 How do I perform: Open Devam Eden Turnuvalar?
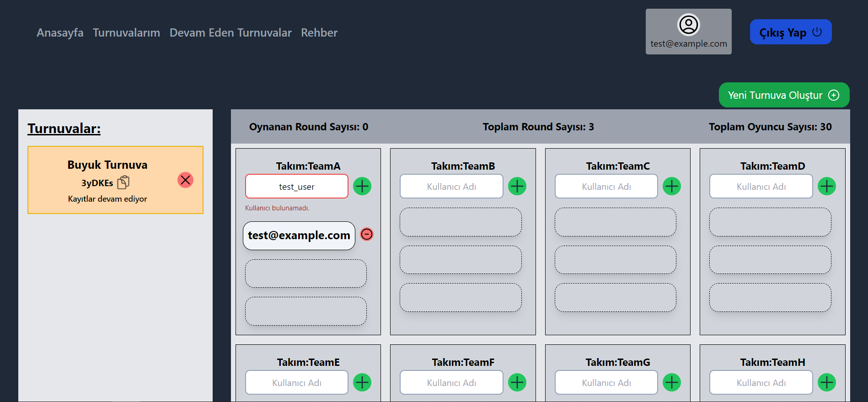coord(230,32)
